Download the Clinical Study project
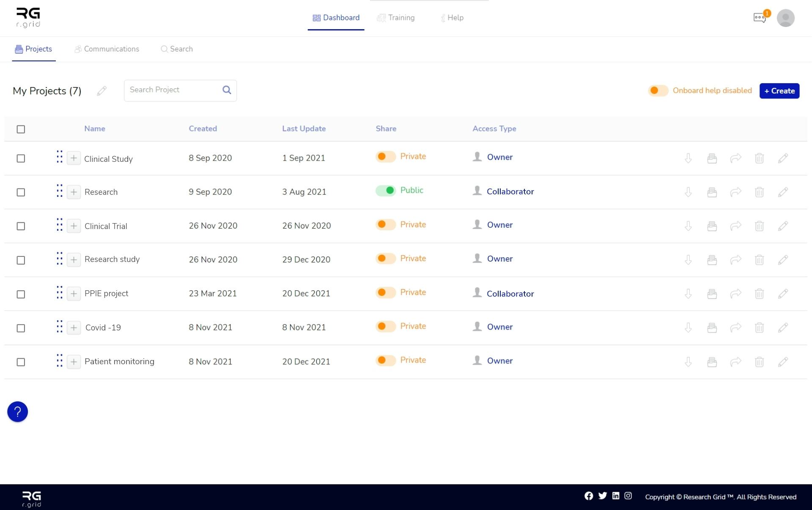Screen dimensions: 812x510 click(688, 158)
